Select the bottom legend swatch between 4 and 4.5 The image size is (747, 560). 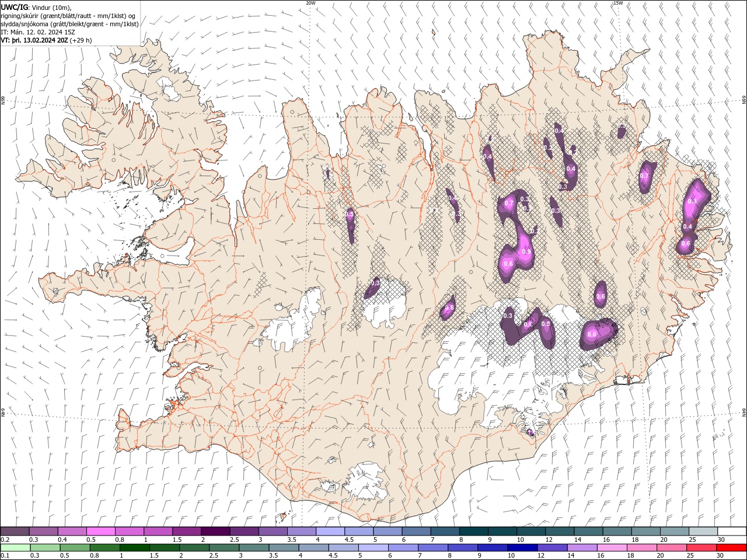pyautogui.click(x=313, y=548)
